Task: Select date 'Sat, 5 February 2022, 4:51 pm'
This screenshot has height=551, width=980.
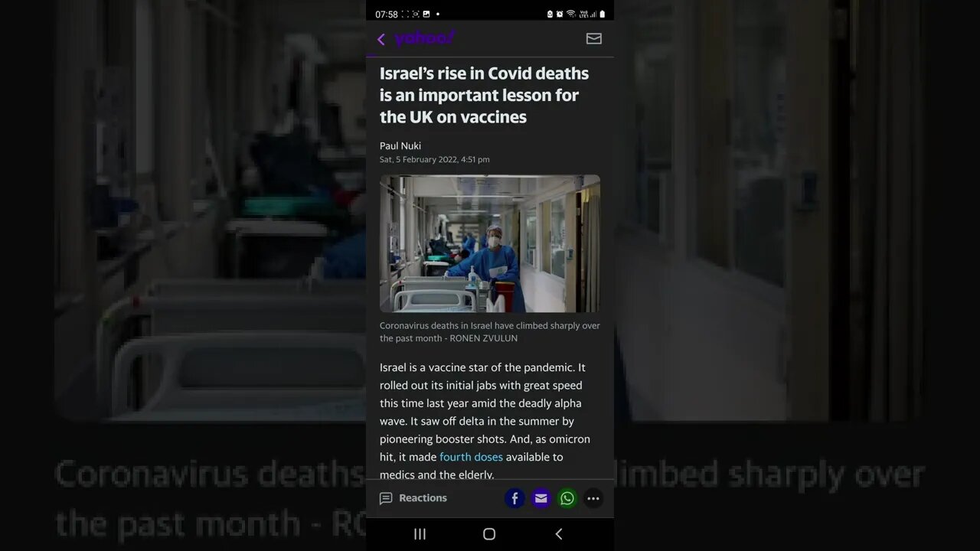Action: coord(435,159)
